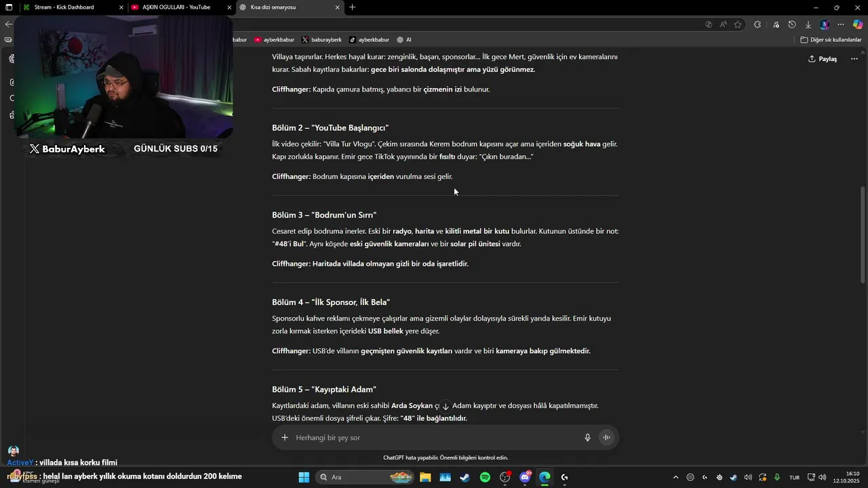
Task: Go back in browser history
Action: (x=8, y=24)
